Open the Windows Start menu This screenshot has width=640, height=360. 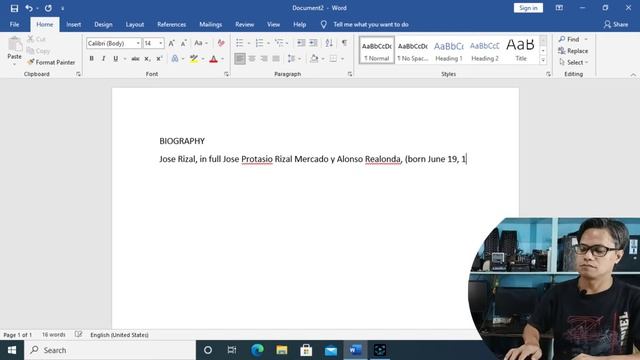(x=12, y=350)
